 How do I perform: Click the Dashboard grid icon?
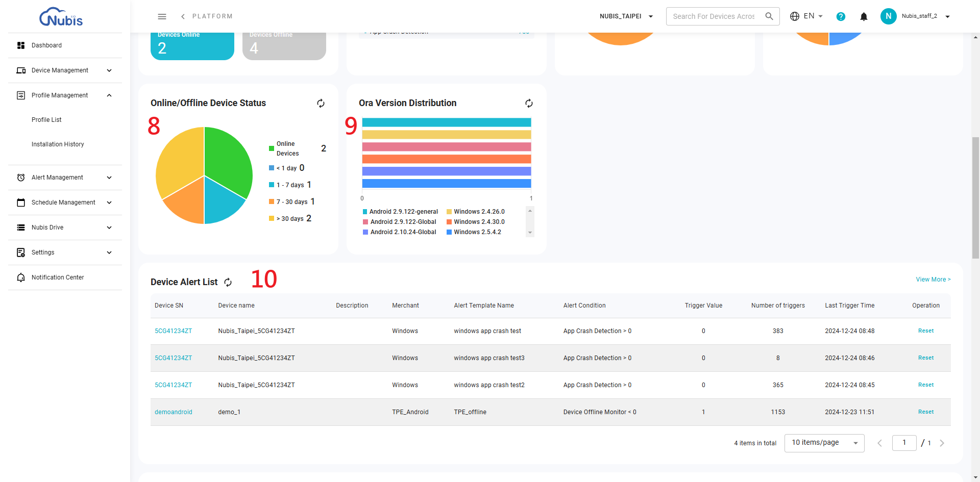21,45
